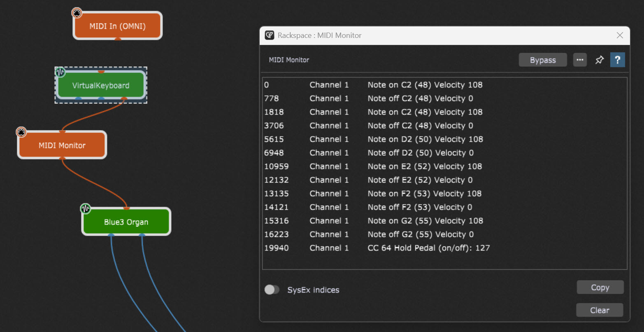The width and height of the screenshot is (644, 332).
Task: Click the Gig Performer logo in title bar
Action: [270, 35]
